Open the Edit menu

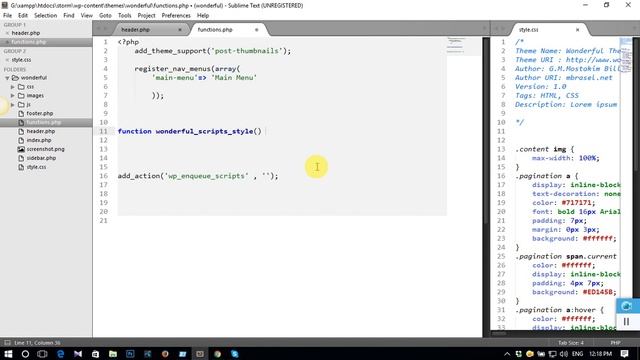tap(23, 16)
